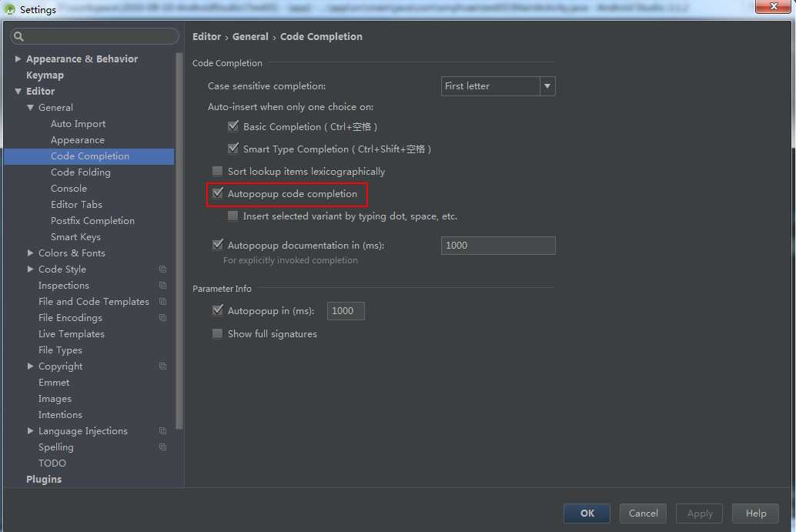Expand Colors & Fonts node
The height and width of the screenshot is (532, 796).
31,253
